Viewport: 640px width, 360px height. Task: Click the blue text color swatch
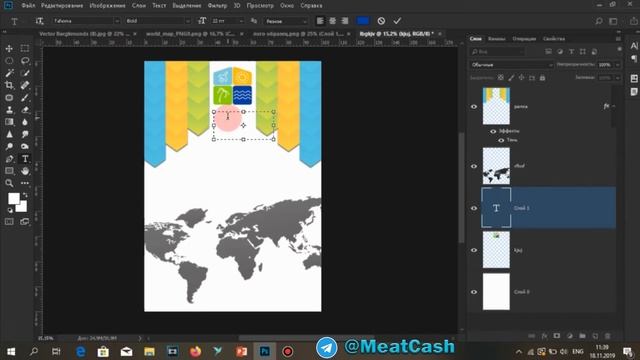pos(362,21)
